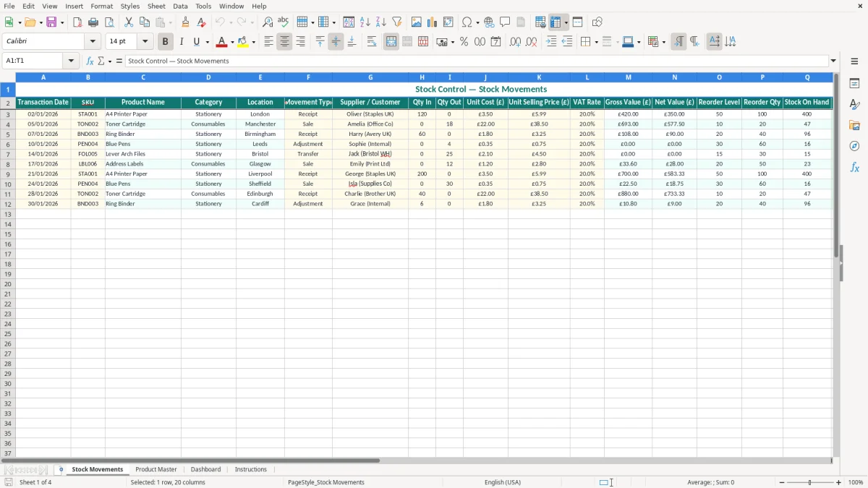The height and width of the screenshot is (488, 868).
Task: Expand the Name Box dropdown
Action: [x=72, y=61]
